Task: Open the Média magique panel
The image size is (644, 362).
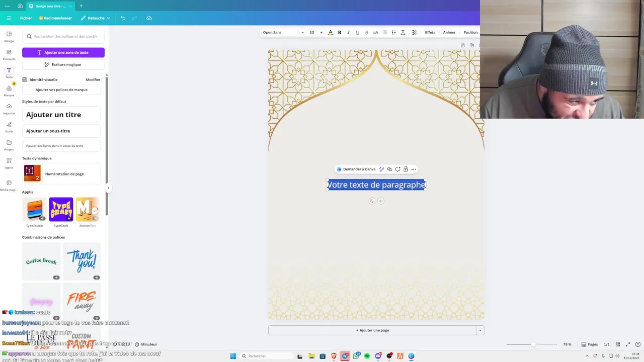Action: click(9, 186)
